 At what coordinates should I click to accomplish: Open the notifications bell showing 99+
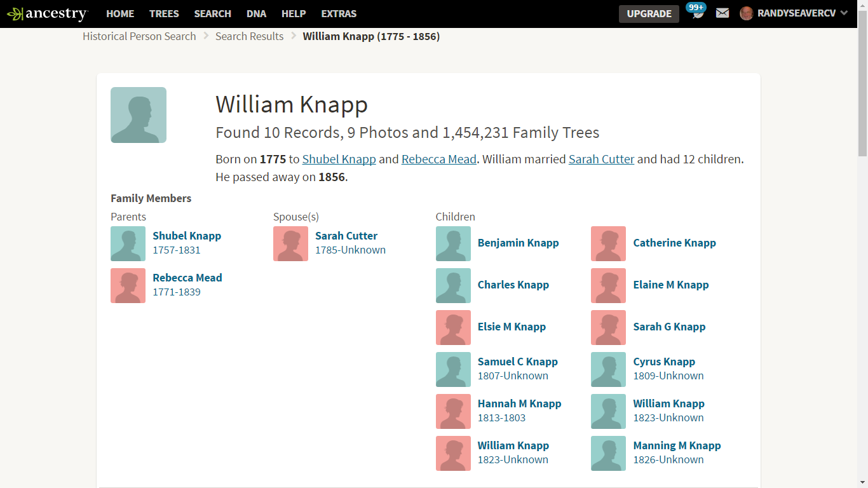(x=697, y=13)
